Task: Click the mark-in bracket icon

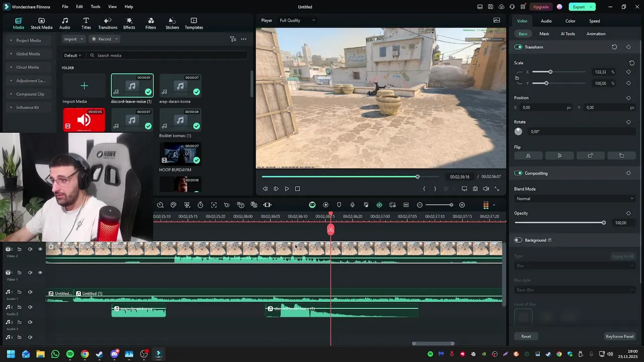Action: 424,189
